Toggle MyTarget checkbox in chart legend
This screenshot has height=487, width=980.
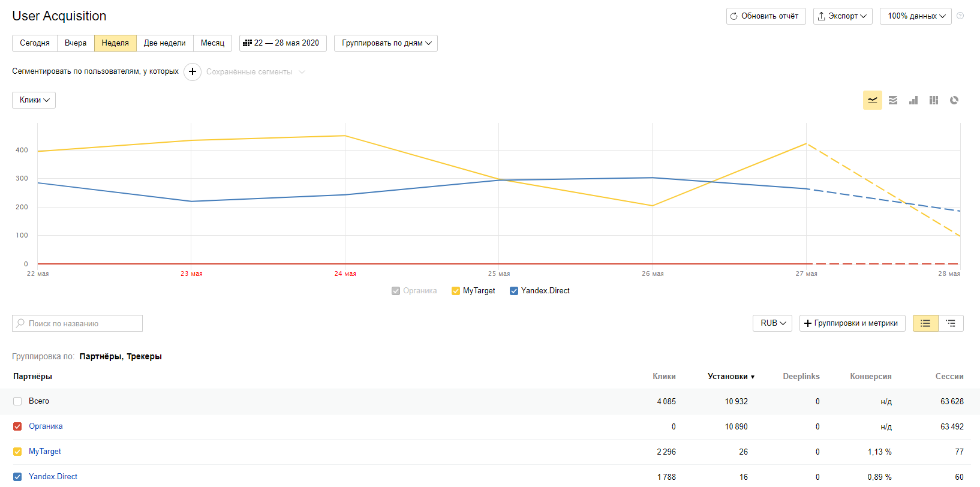(x=456, y=291)
